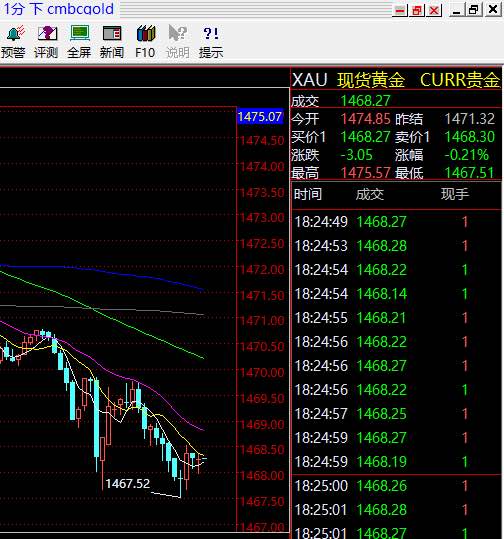Select the 18:24:57 tick row
Screen dimensions: 504x539
point(396,414)
